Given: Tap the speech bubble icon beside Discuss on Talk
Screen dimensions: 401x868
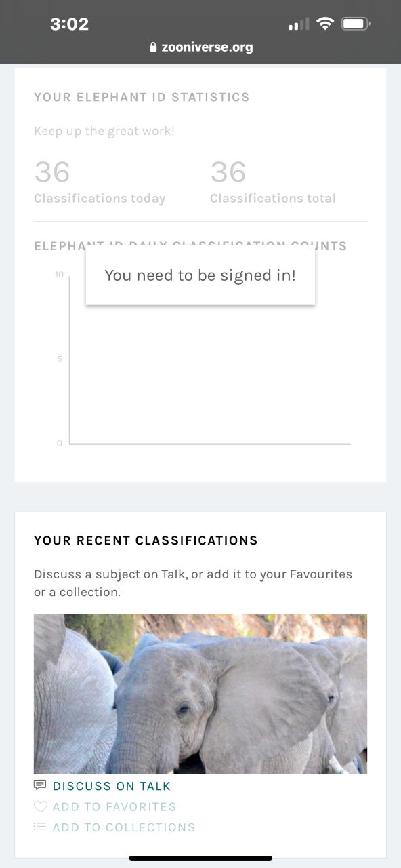Looking at the screenshot, I should [40, 785].
